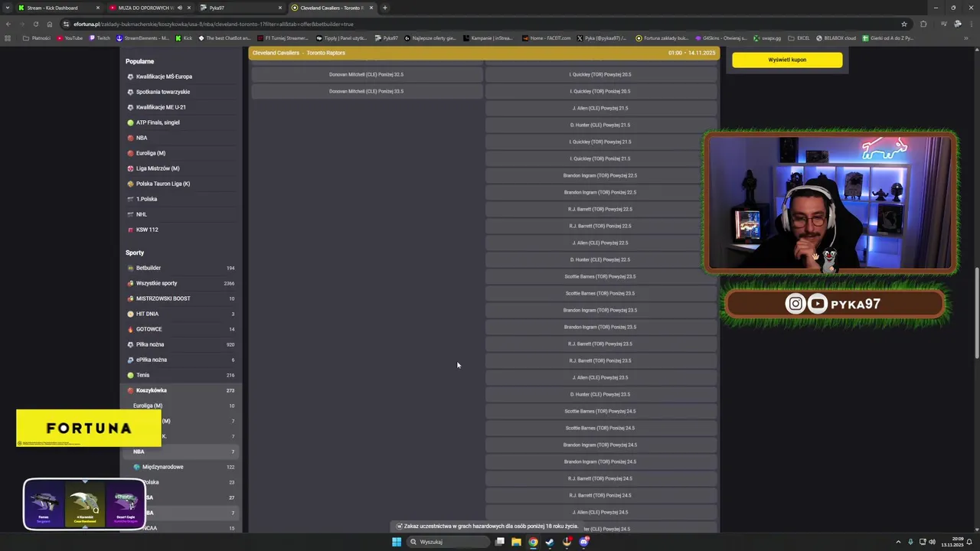This screenshot has height=551, width=980.
Task: Open BELABOX cloud bookmark
Action: click(836, 38)
